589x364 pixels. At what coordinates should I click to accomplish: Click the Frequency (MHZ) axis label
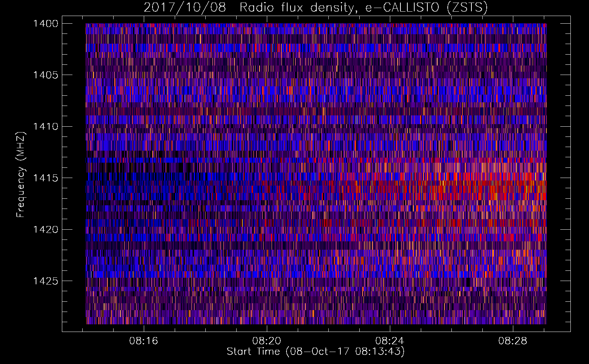[21, 174]
